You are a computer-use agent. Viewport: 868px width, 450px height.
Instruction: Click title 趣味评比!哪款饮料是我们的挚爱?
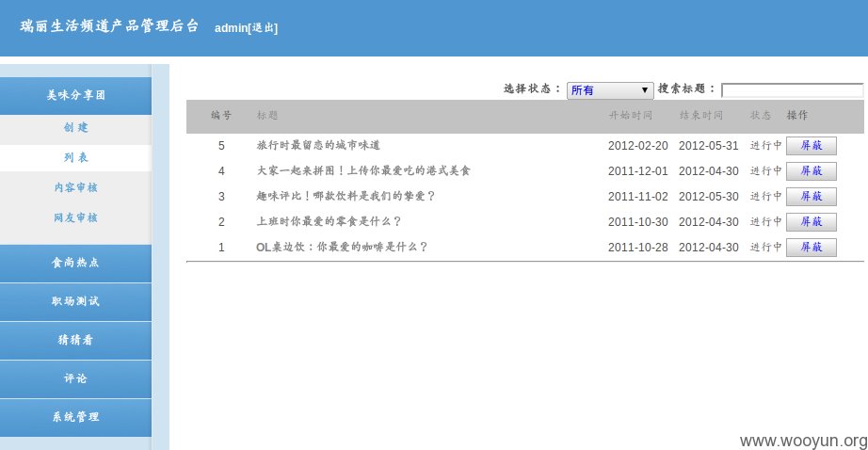[x=346, y=197]
